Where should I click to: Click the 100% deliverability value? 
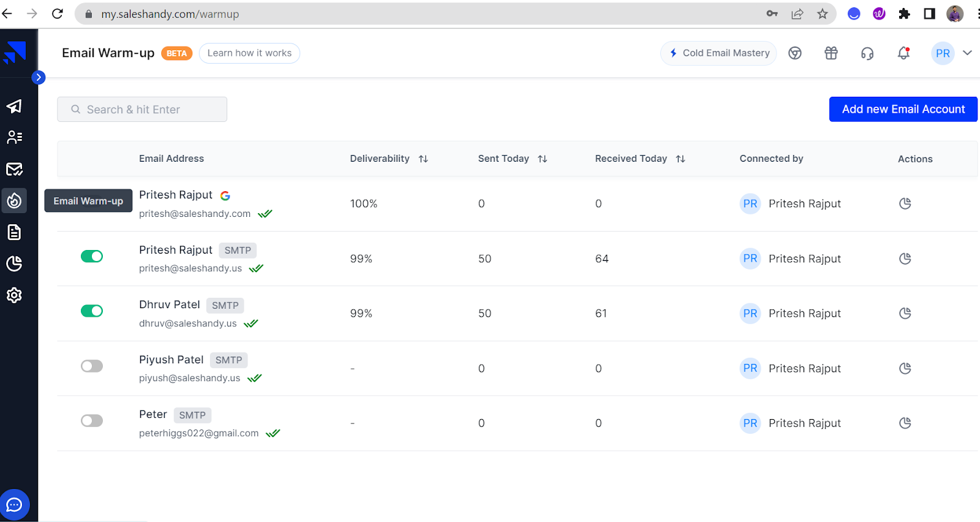point(364,203)
